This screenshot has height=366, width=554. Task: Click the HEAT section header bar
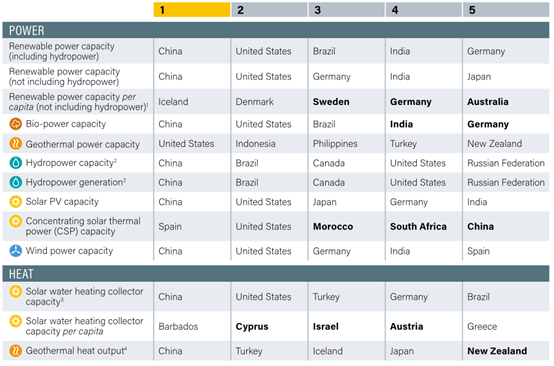click(x=276, y=274)
